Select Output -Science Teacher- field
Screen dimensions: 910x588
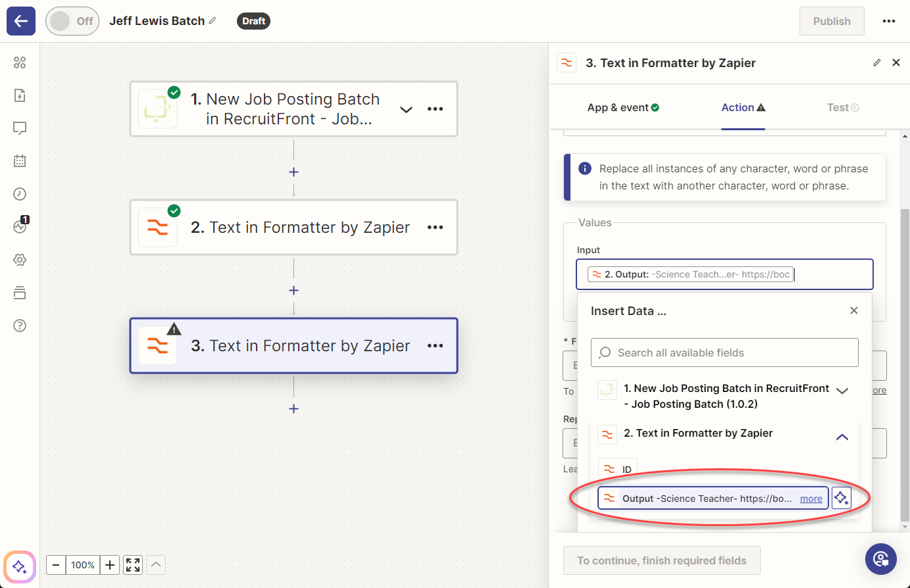pyautogui.click(x=713, y=499)
